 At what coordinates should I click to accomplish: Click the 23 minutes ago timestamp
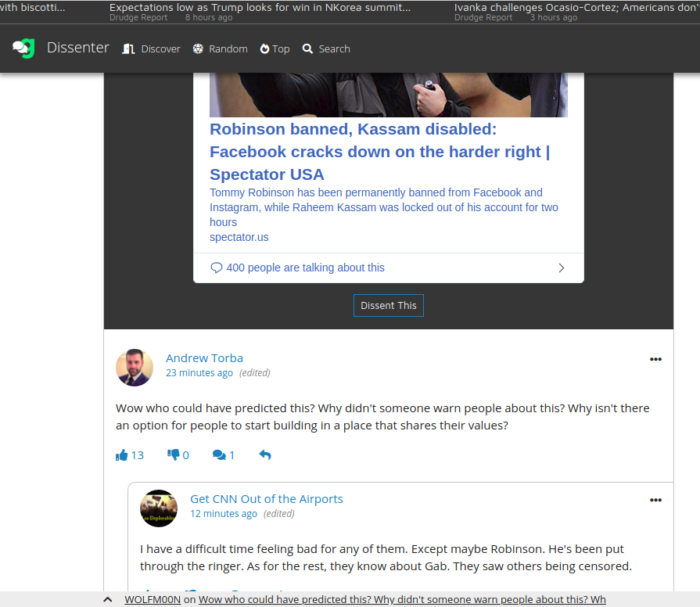pyautogui.click(x=199, y=372)
